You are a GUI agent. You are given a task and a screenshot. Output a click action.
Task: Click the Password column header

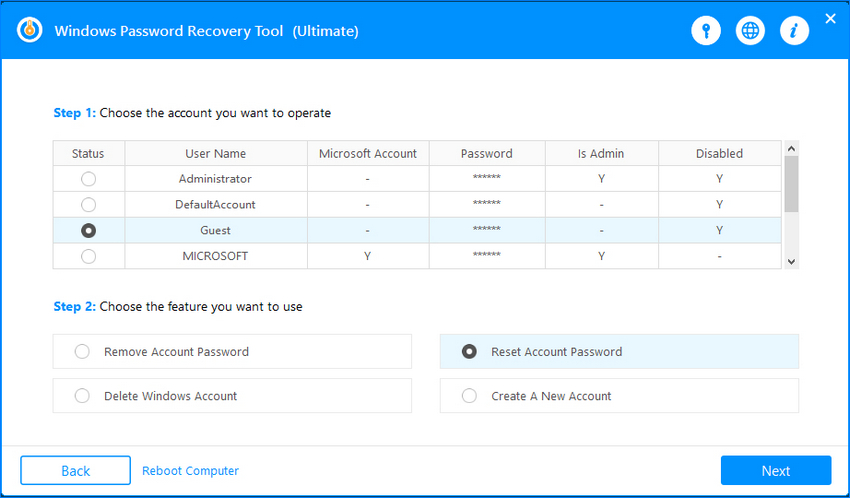[487, 153]
